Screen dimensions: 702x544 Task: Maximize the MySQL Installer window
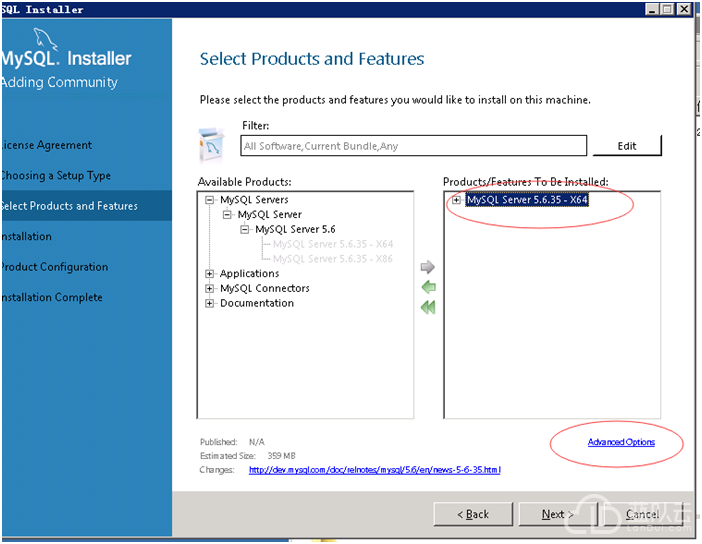(668, 9)
